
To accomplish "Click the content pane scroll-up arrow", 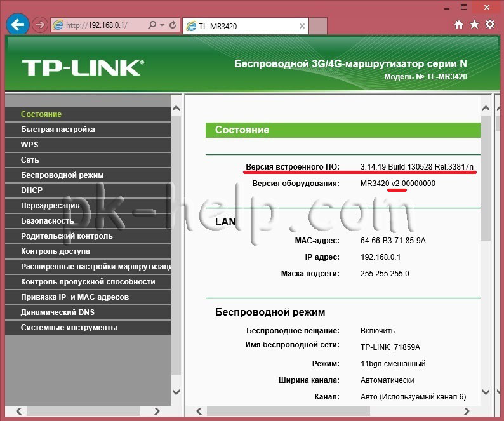I will coord(486,109).
